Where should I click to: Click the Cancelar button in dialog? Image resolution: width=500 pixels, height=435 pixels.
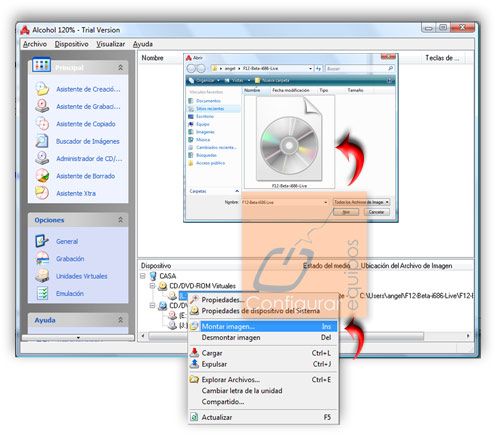point(376,212)
